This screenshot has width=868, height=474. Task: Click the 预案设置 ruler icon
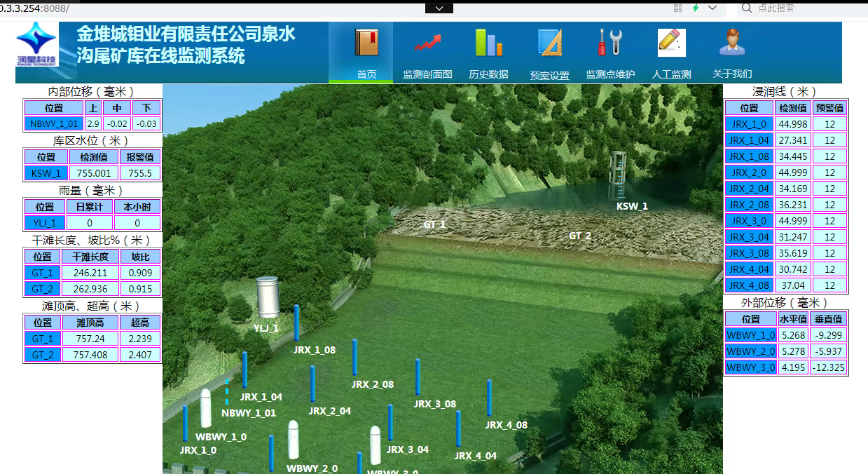click(549, 42)
